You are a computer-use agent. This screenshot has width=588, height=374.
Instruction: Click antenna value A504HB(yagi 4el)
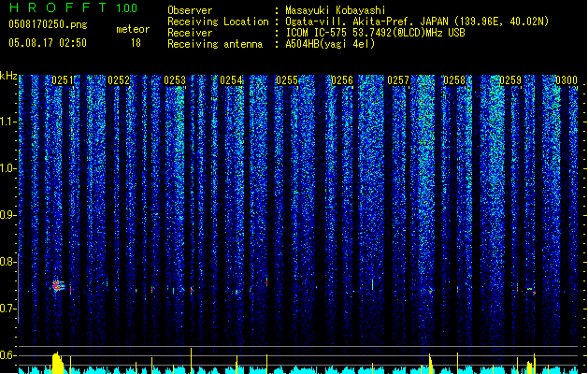coord(330,44)
